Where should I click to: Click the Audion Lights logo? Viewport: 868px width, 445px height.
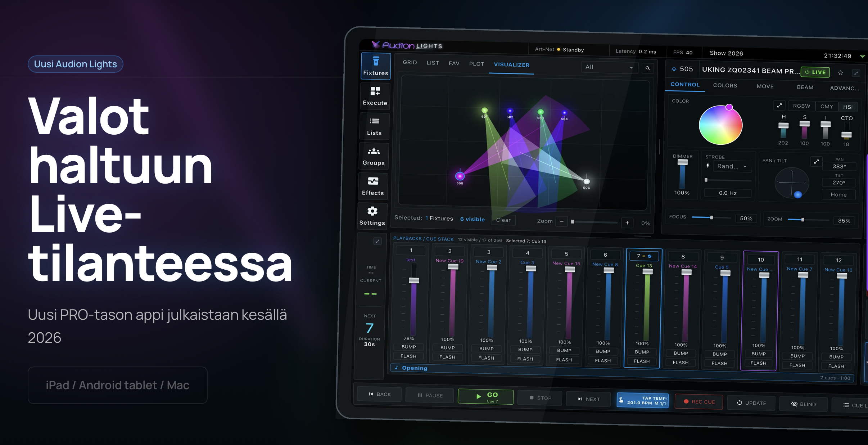407,45
